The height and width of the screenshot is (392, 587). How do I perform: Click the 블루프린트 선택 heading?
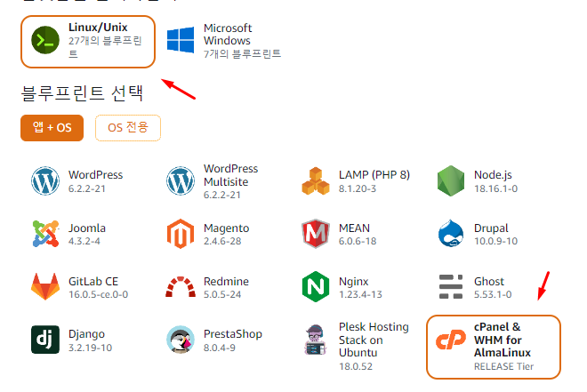(82, 93)
